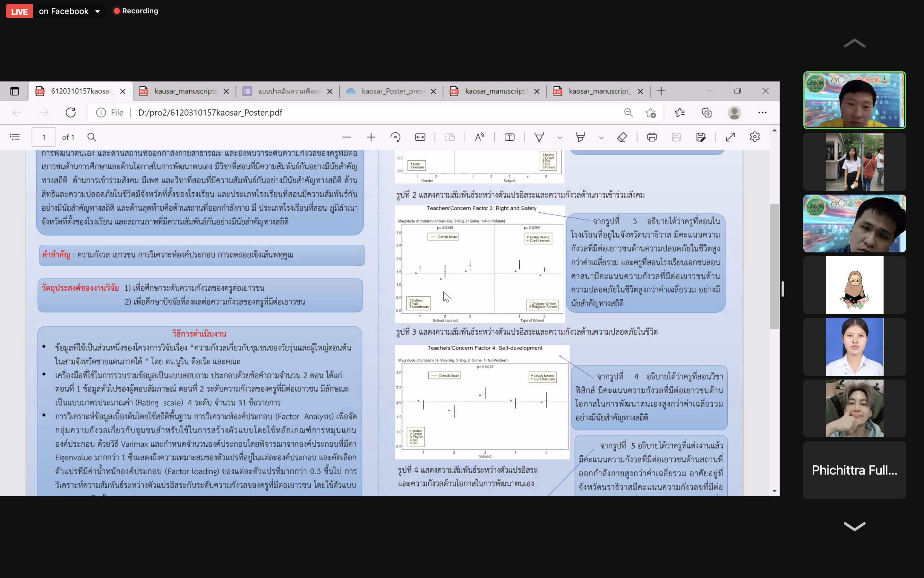
Task: Open the Favorites list
Action: click(680, 112)
